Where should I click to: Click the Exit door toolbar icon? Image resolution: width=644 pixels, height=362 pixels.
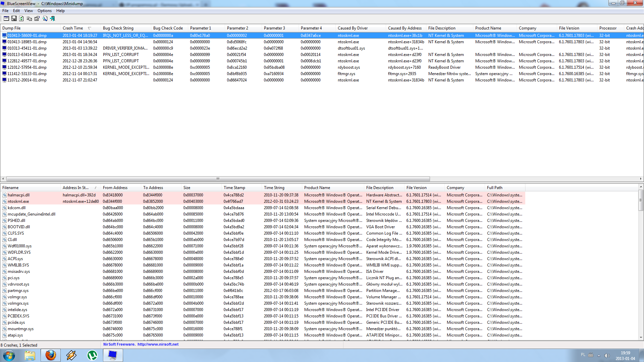point(52,18)
